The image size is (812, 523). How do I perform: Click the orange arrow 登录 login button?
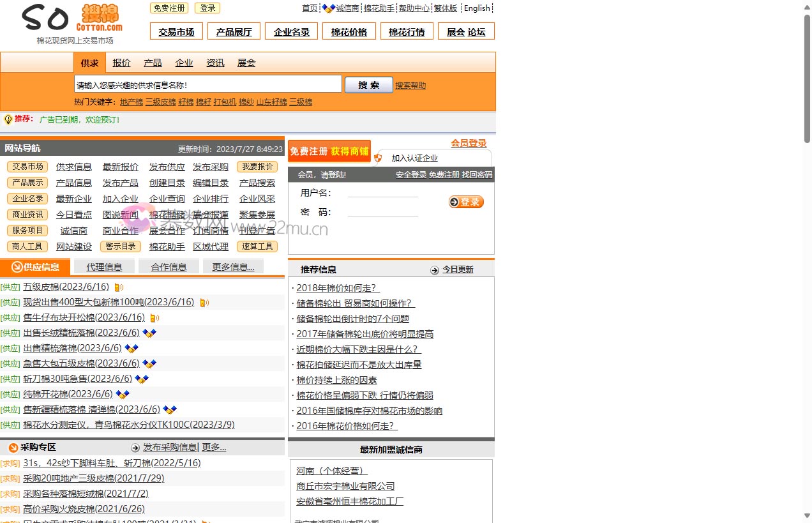[467, 202]
